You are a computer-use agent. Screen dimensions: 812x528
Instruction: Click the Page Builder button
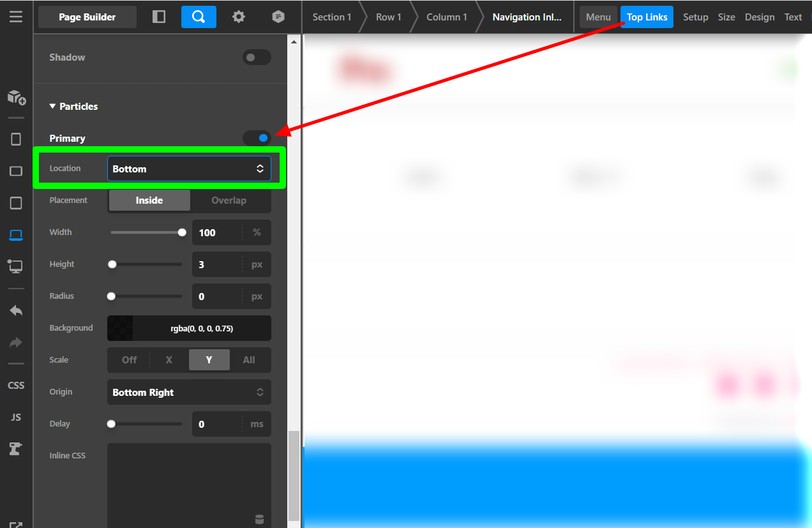(87, 17)
